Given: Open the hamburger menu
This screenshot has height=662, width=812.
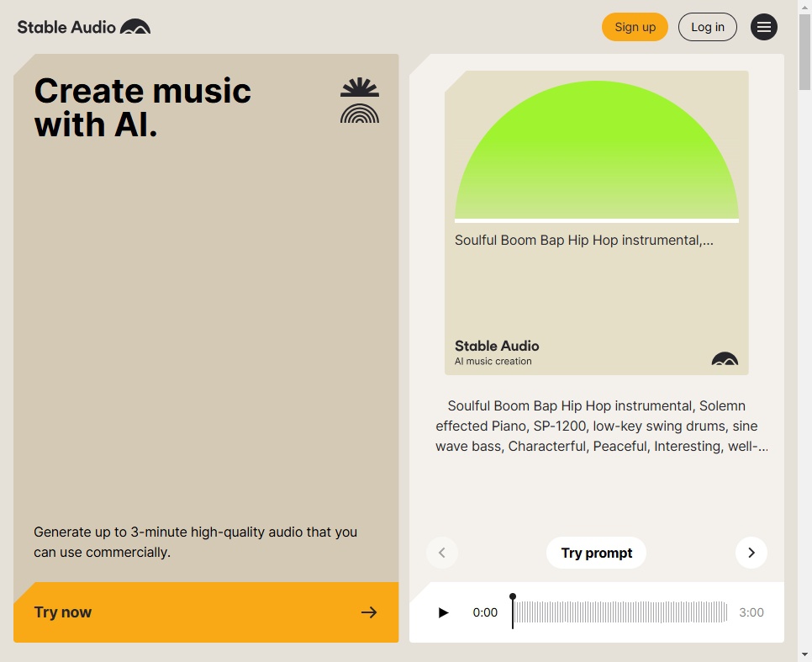Looking at the screenshot, I should (763, 27).
